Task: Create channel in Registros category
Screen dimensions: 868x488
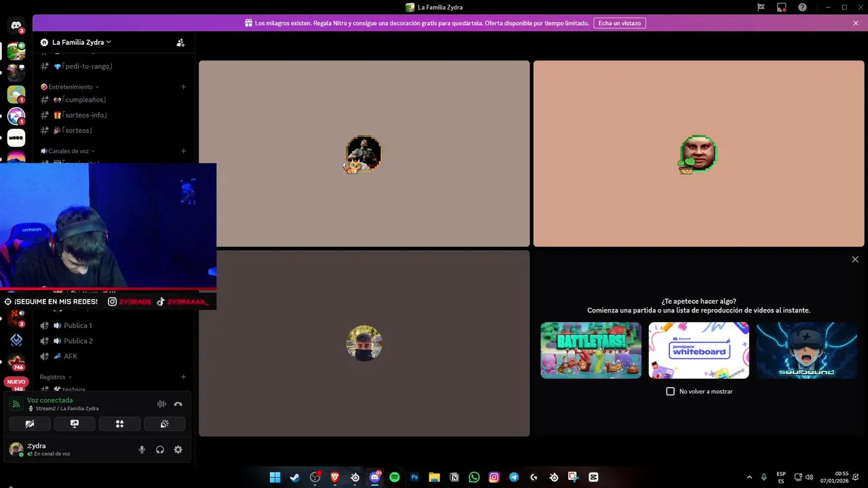Action: coord(183,377)
